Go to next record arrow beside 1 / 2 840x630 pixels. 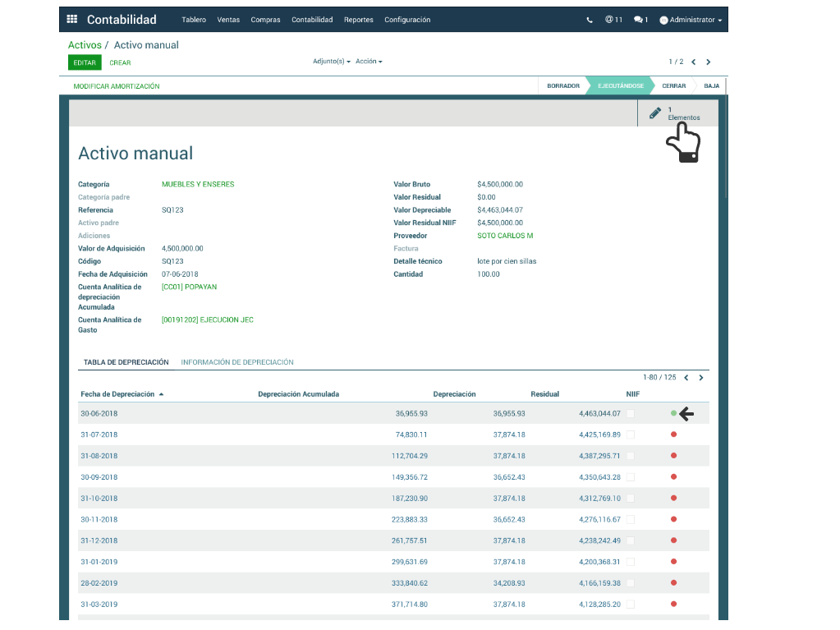709,62
